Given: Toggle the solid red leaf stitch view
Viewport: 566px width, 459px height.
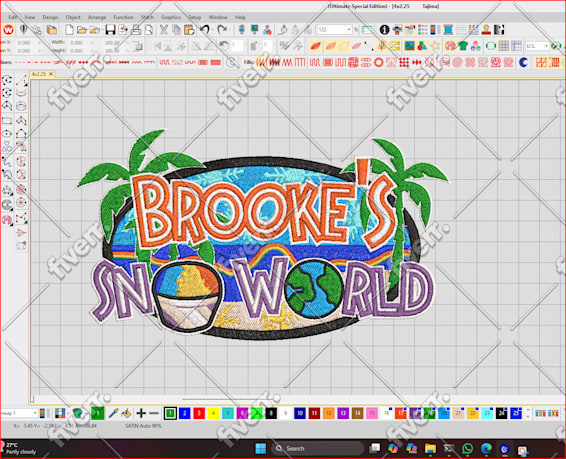Looking at the screenshot, I should (315, 46).
